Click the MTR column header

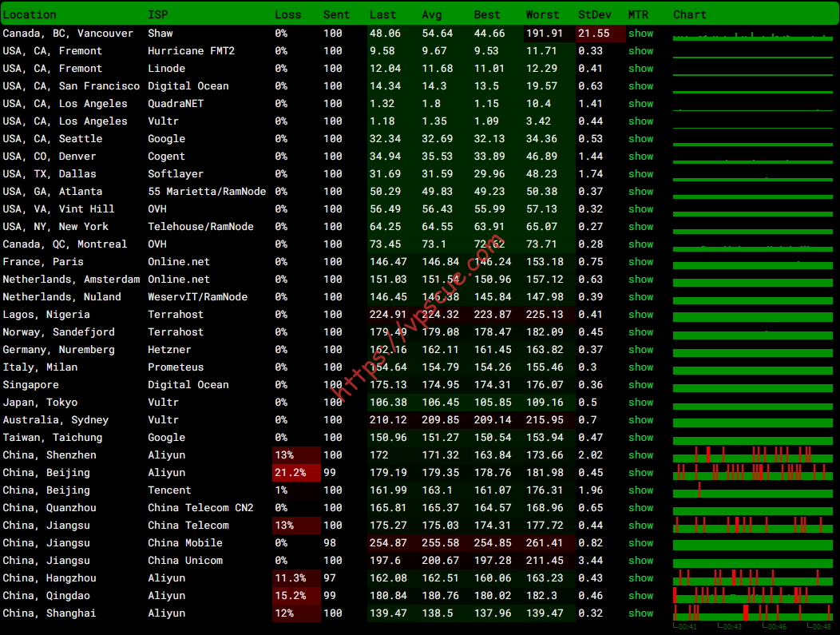[638, 15]
